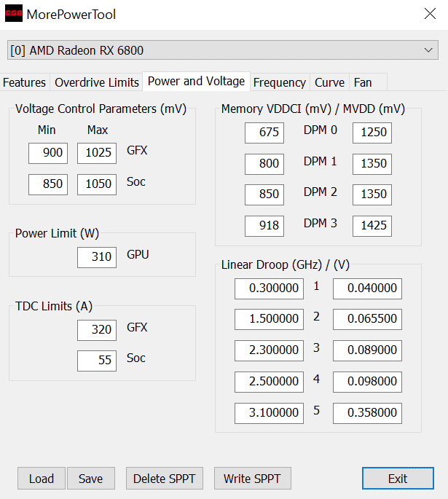Open the AMD Radeon RX 6800 device dropdown
Viewport: 448px width, 499px height.
pyautogui.click(x=223, y=50)
